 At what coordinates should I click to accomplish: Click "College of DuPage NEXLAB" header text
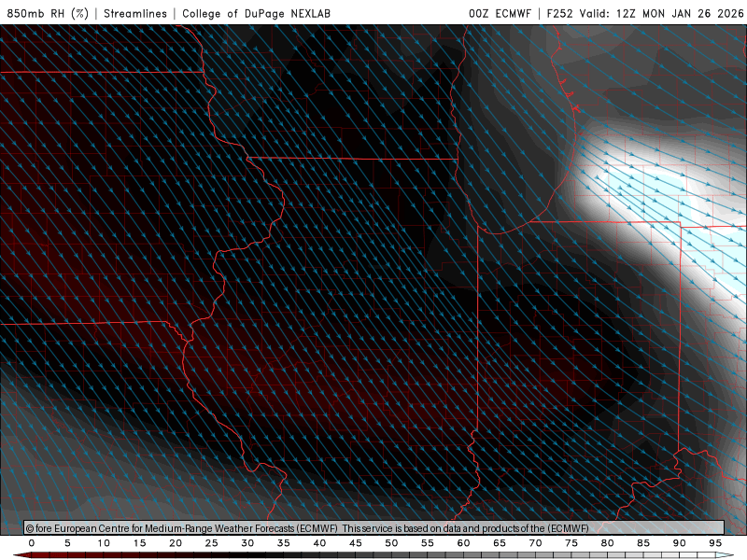[256, 13]
